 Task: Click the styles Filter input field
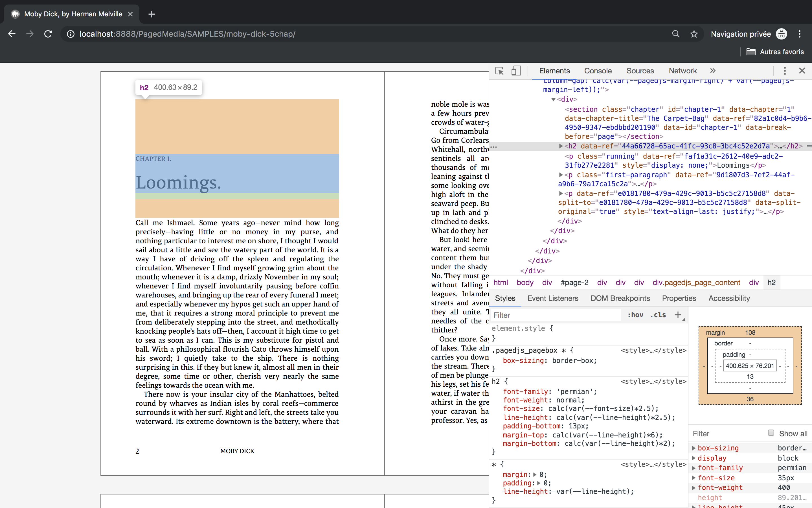(x=554, y=315)
